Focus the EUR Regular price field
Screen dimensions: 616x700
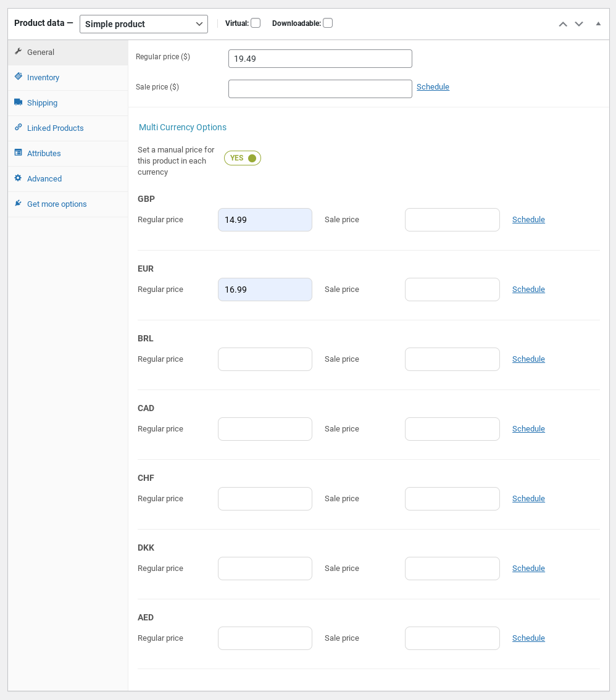click(x=265, y=290)
